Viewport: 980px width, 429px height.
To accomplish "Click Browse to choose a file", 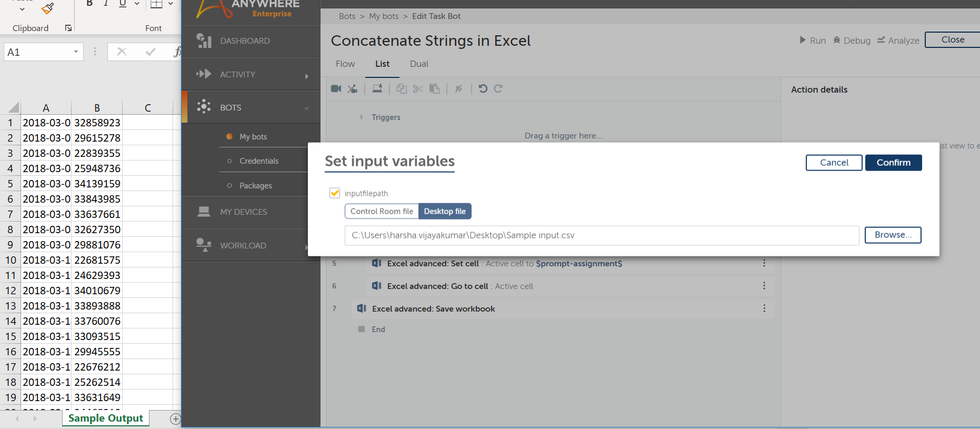I will coord(893,235).
